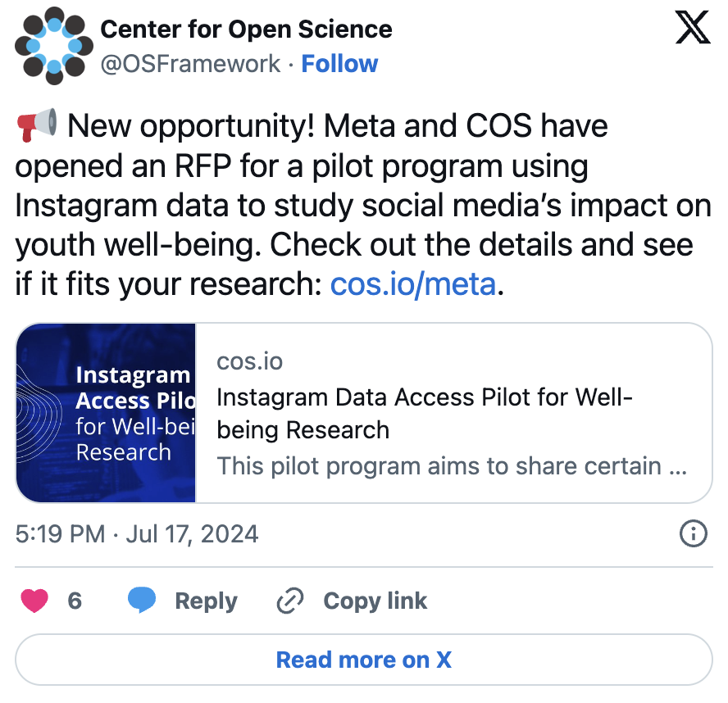Click the Center for Open Science avatar
The width and height of the screenshot is (728, 703).
[x=50, y=47]
